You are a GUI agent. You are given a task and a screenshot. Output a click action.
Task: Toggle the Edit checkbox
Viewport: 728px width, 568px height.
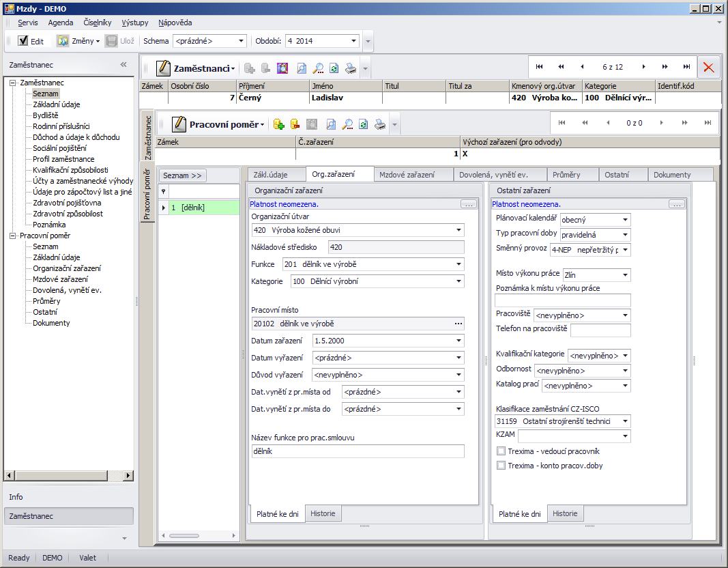23,41
